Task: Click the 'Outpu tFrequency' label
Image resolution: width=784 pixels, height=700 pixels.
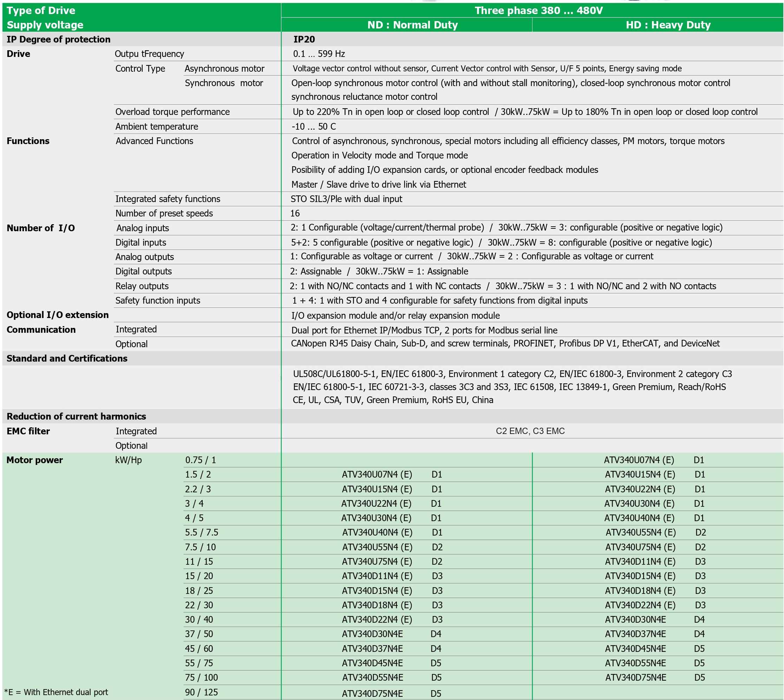Action: (149, 54)
